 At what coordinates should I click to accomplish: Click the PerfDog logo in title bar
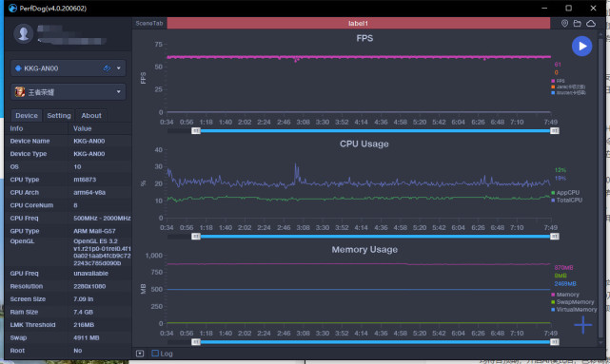12,9
